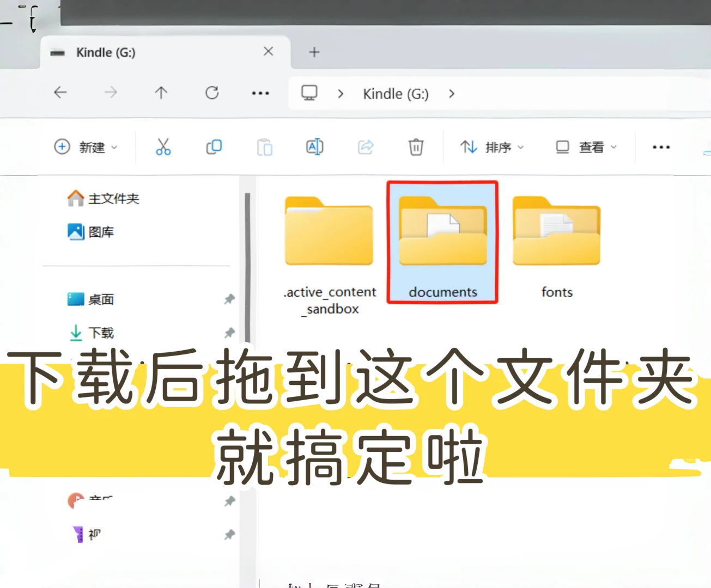Select Kindle (G:) in the address bar
Viewport: 711px width, 588px height.
point(396,94)
